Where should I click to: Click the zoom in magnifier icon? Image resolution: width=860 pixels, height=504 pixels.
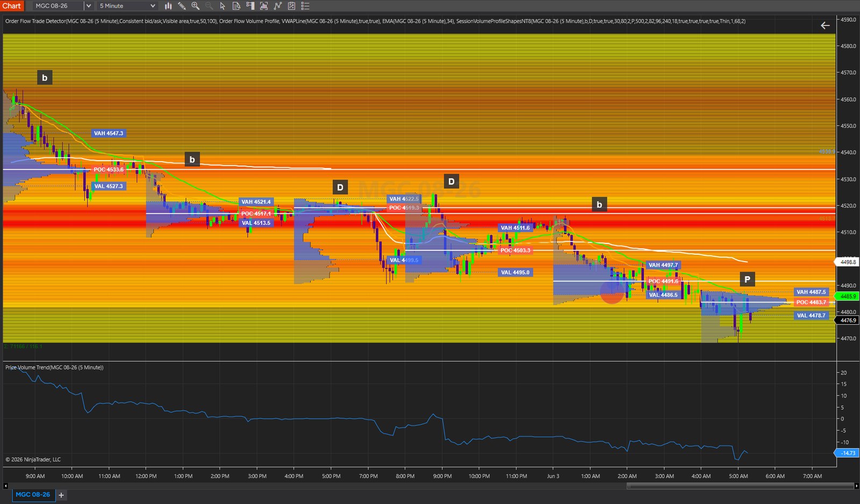point(196,6)
